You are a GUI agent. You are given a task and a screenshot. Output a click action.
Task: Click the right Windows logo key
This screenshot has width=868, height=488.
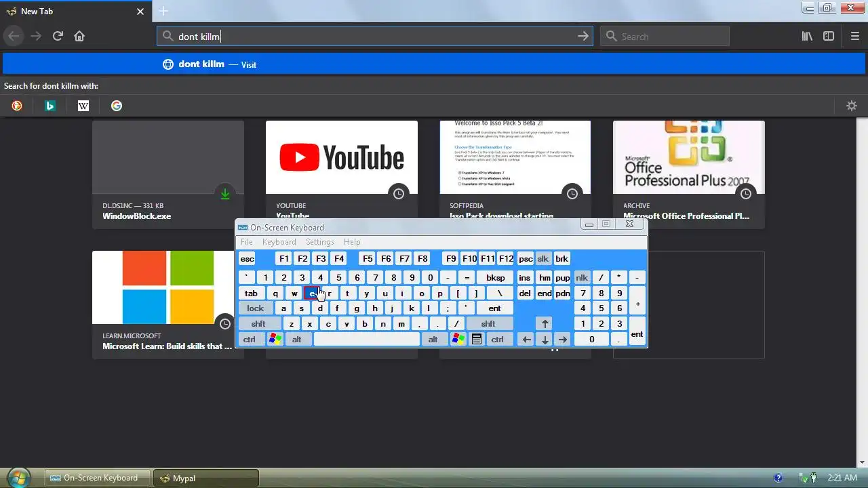click(x=458, y=340)
